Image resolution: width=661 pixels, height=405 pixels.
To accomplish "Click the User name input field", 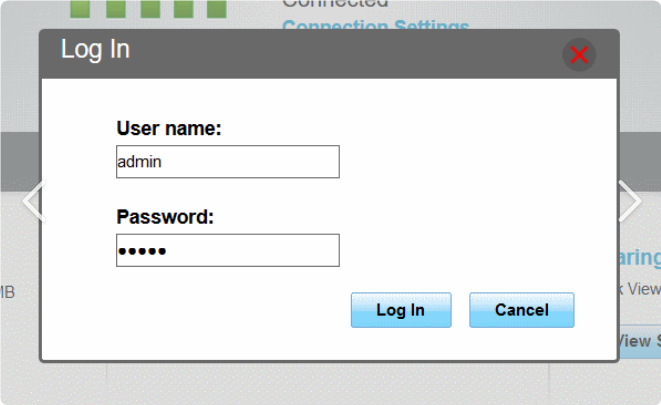I will (228, 162).
